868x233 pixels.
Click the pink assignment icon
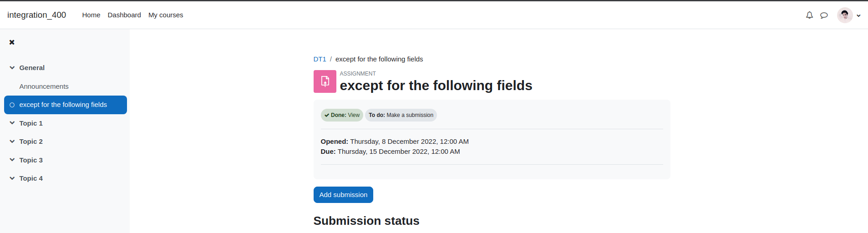[325, 81]
